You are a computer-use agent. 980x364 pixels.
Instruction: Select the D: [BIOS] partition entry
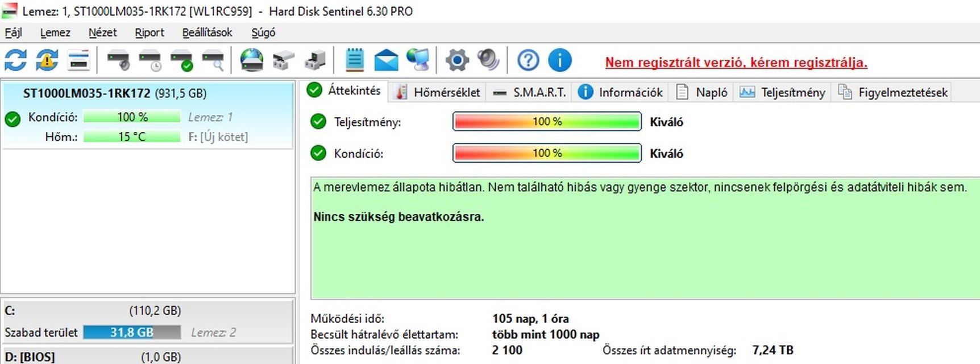[148, 356]
